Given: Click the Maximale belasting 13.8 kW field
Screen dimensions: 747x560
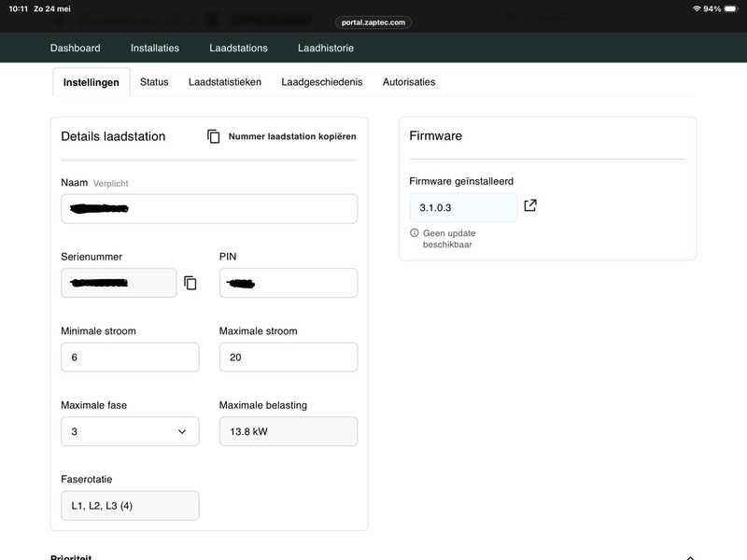Looking at the screenshot, I should [x=289, y=431].
